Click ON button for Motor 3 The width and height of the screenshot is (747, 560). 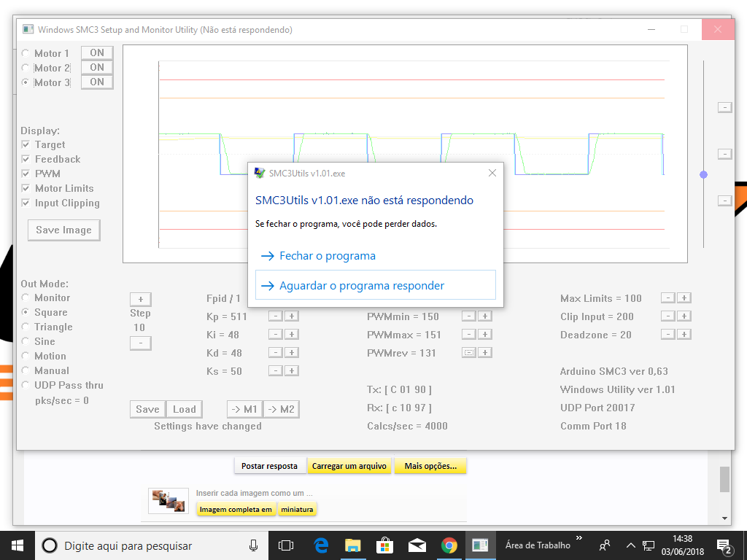pos(97,82)
